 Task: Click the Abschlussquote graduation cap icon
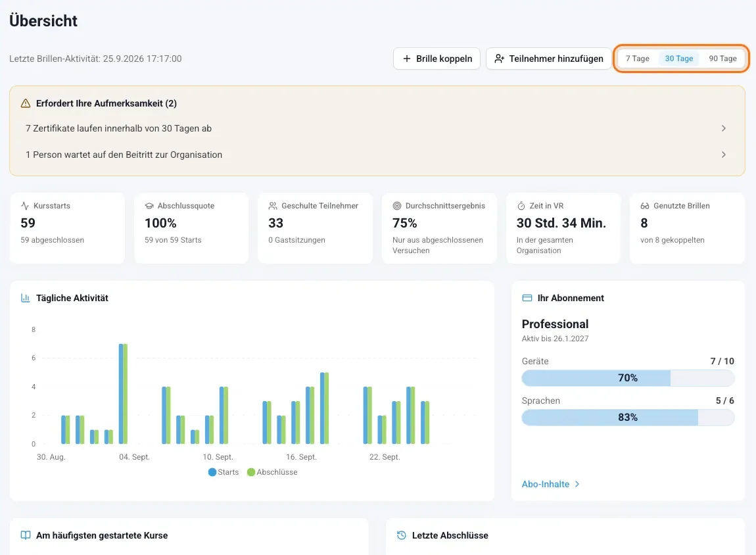[x=149, y=206]
